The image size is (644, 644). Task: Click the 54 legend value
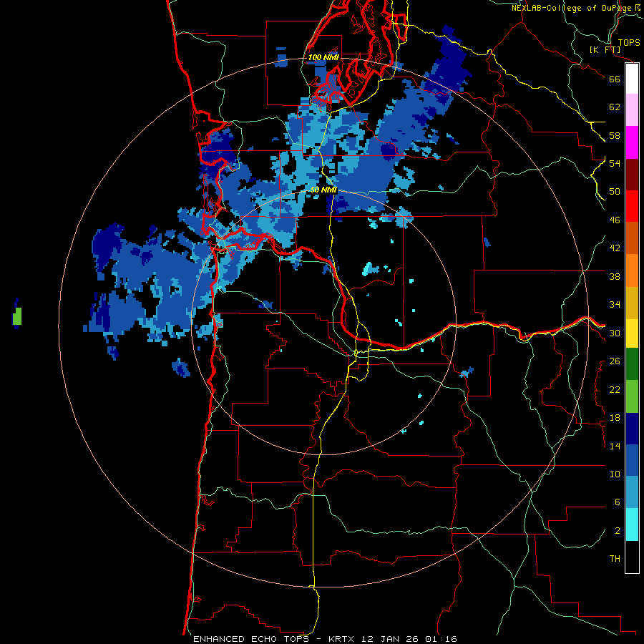tap(615, 163)
